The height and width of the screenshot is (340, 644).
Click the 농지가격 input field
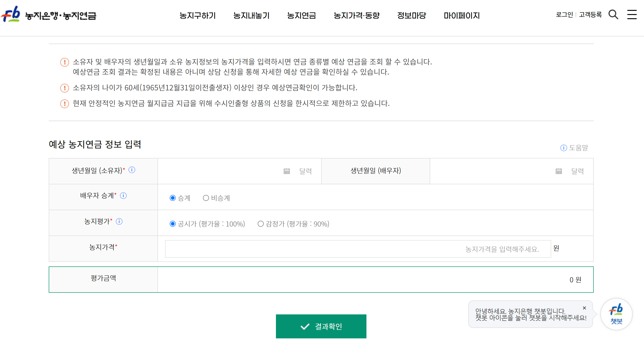point(357,249)
